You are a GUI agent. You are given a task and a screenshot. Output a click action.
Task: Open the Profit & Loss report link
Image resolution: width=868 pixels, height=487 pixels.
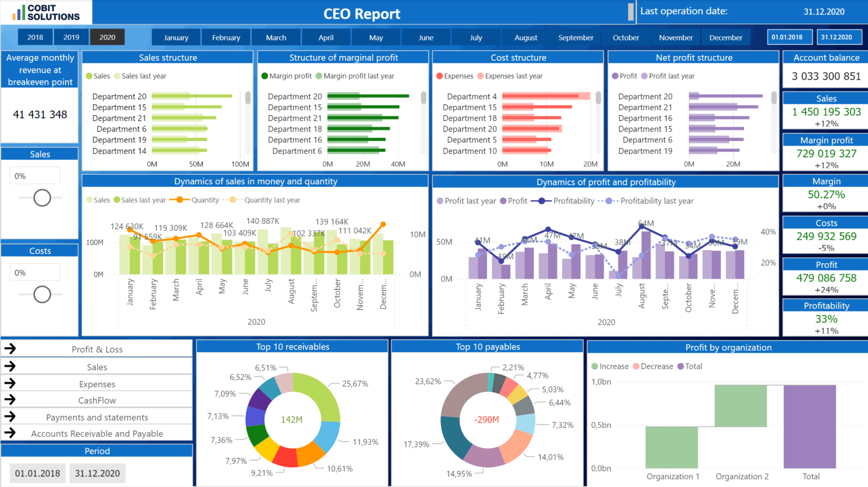pos(97,350)
